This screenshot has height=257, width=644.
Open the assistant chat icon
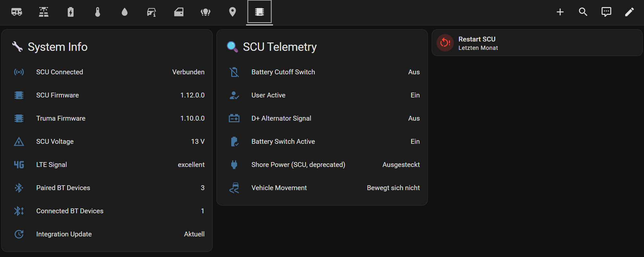(606, 12)
